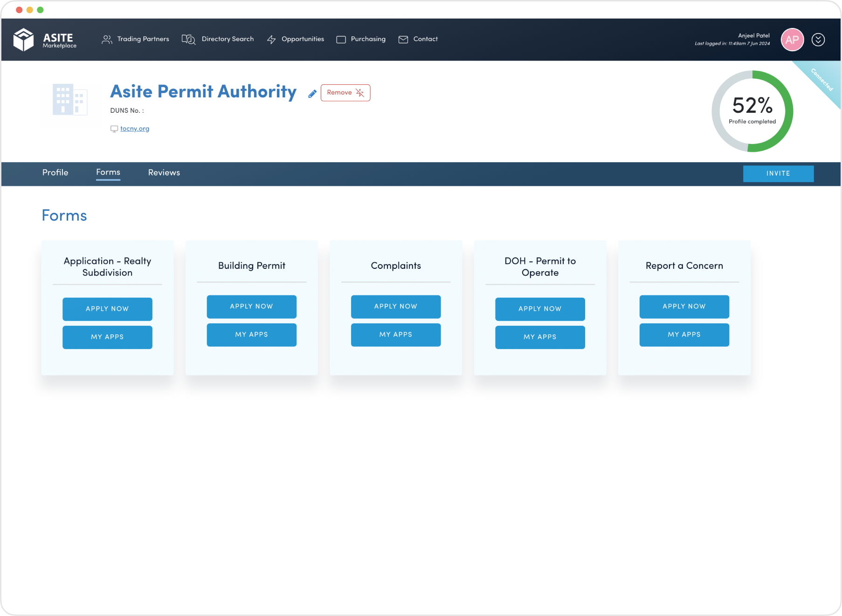Open the tocny.org website link
Viewport: 842px width, 616px height.
point(134,129)
